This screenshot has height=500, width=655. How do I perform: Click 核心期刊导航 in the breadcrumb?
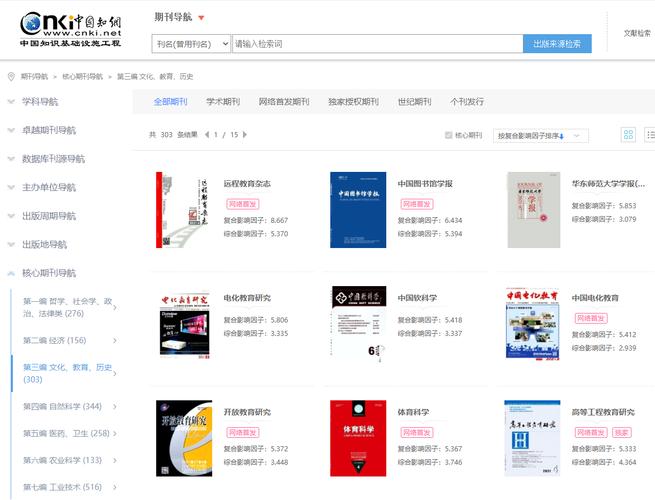click(x=82, y=76)
